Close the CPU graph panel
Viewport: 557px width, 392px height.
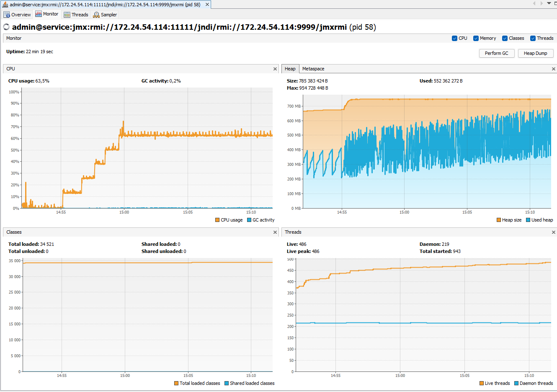coord(275,69)
